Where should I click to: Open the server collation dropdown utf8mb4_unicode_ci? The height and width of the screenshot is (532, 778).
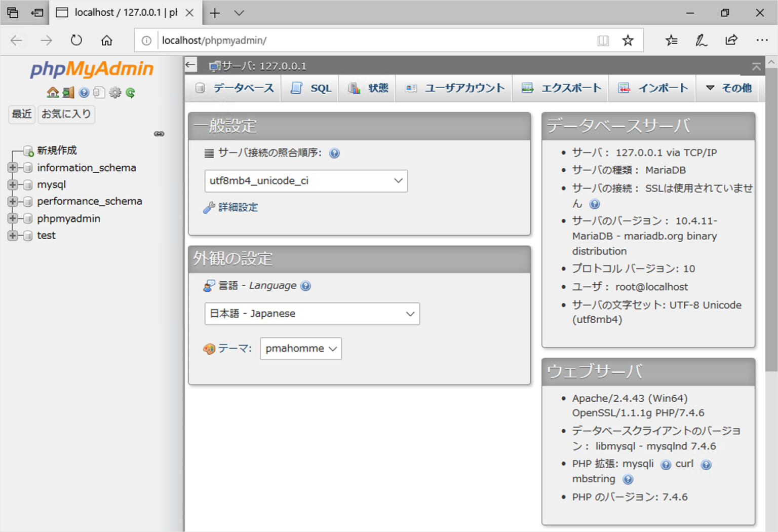tap(305, 181)
